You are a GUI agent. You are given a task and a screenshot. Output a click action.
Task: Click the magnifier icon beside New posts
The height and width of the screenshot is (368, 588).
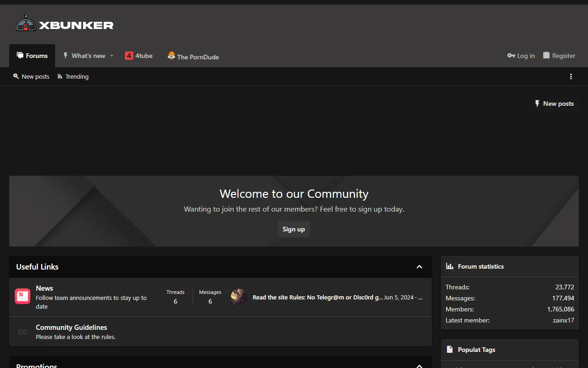pos(16,76)
